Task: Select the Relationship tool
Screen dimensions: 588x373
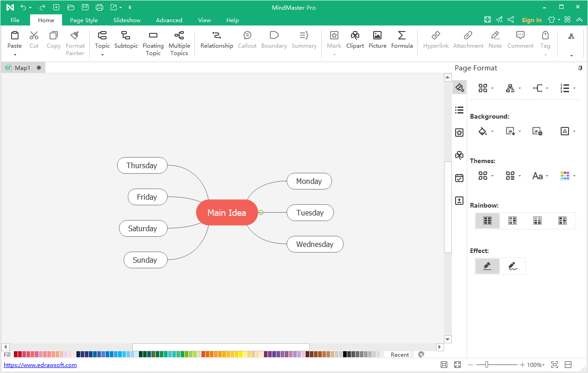Action: 216,39
